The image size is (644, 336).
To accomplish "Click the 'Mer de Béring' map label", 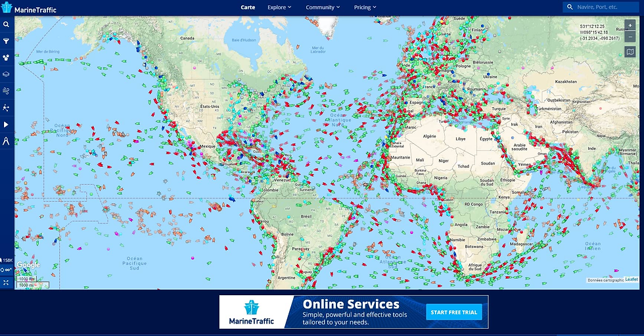I will click(48, 52).
